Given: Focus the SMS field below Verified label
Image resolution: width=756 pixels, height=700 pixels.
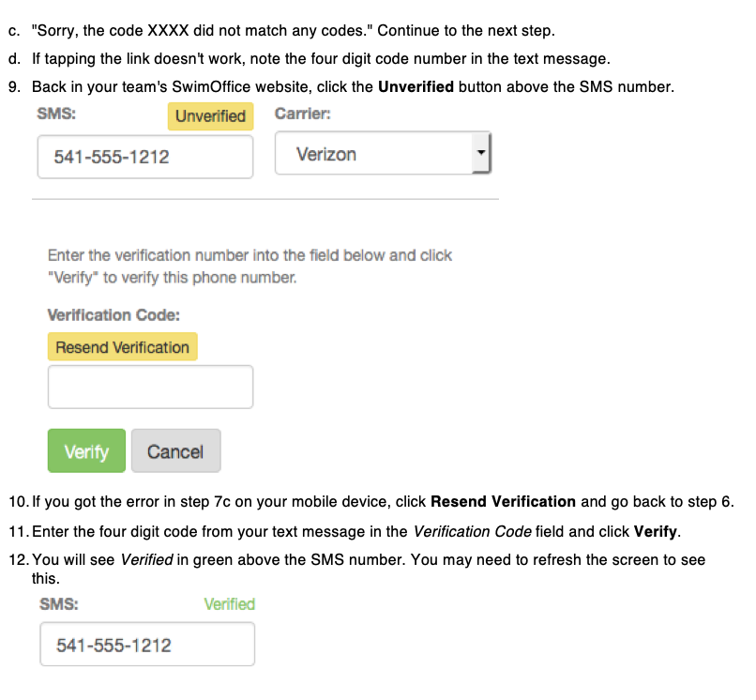Looking at the screenshot, I should [x=147, y=645].
